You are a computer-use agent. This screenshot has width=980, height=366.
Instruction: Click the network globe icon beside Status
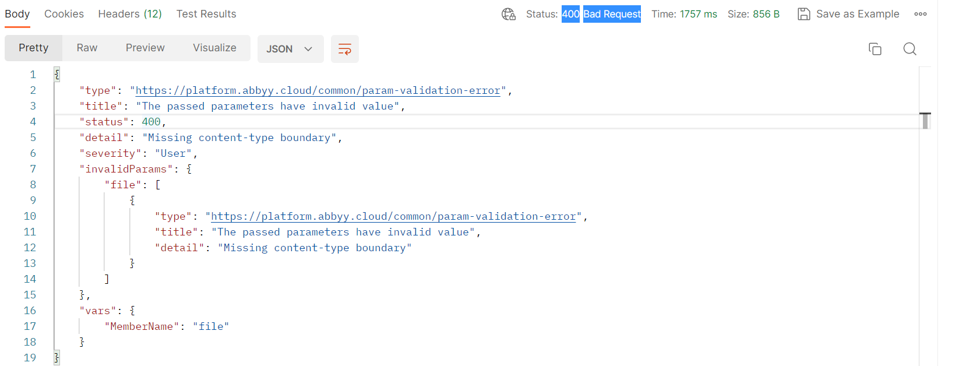pos(508,14)
